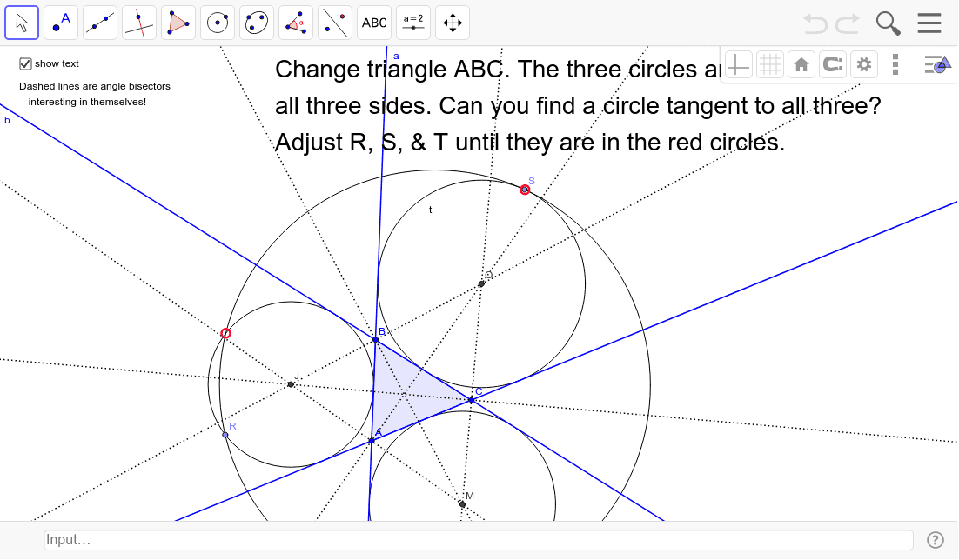Select the Circle with Center tool
This screenshot has height=560, width=959.
pos(218,23)
